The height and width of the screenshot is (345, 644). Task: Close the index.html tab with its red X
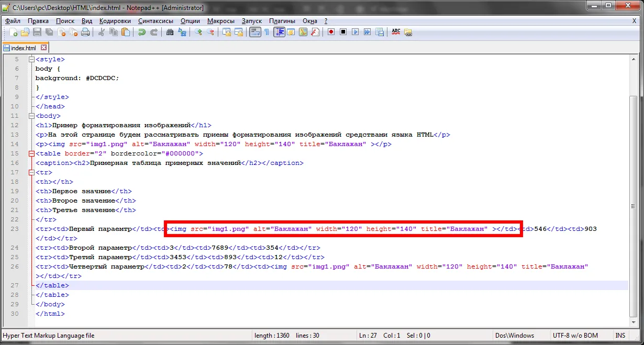(44, 48)
